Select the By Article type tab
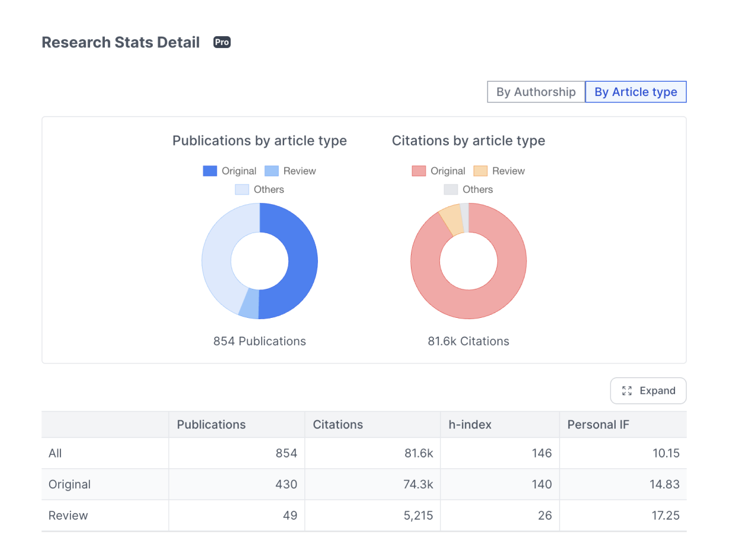Viewport: 733px width, 560px height. pyautogui.click(x=635, y=92)
